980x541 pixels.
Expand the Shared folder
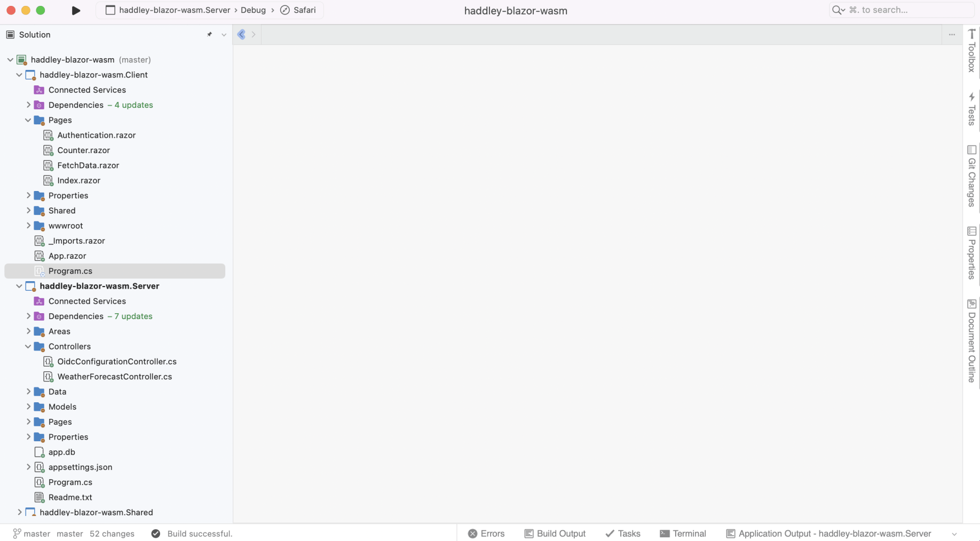pyautogui.click(x=28, y=211)
